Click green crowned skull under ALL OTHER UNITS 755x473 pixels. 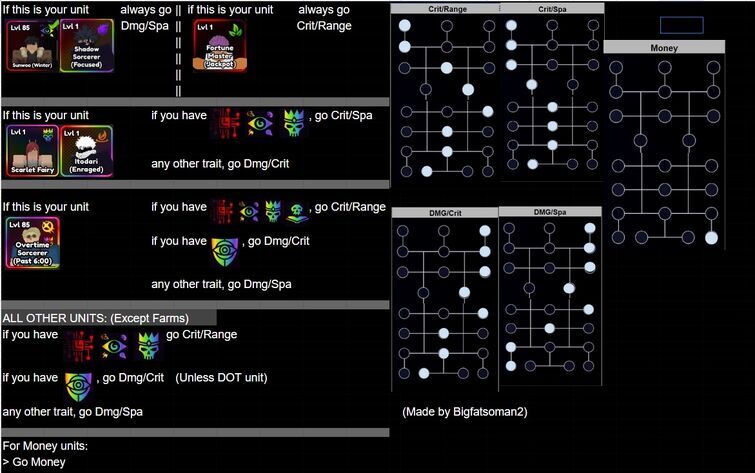(149, 345)
